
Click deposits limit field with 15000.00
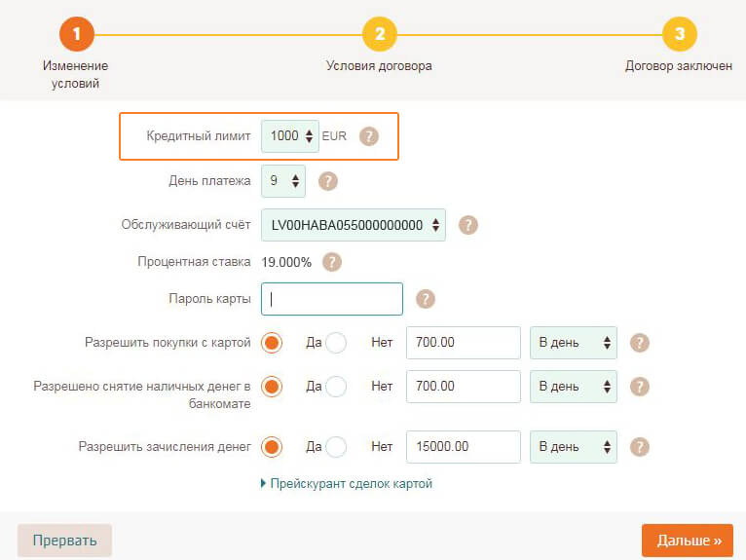click(464, 447)
